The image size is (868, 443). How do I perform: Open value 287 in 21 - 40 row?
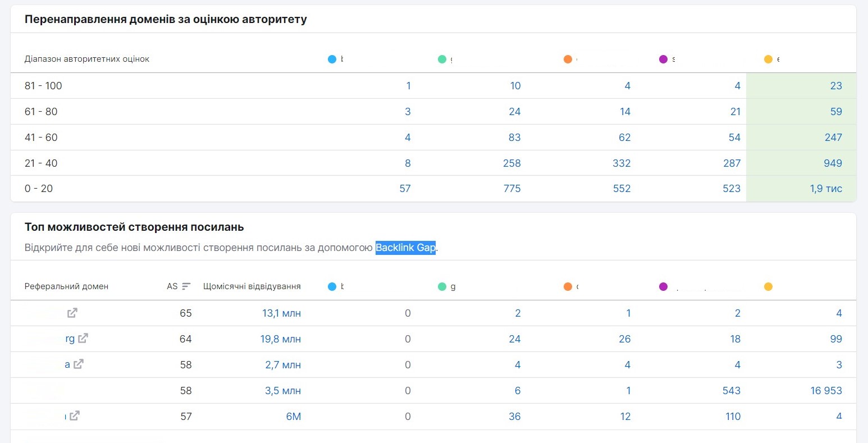coord(732,163)
